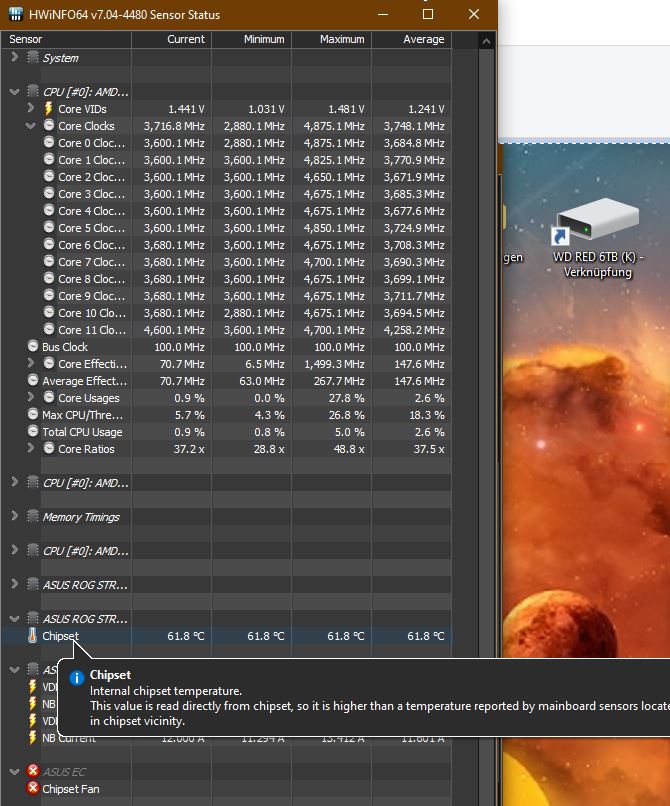Click the info icon in the Chipset tooltip
The height and width of the screenshot is (806, 670).
point(77,678)
